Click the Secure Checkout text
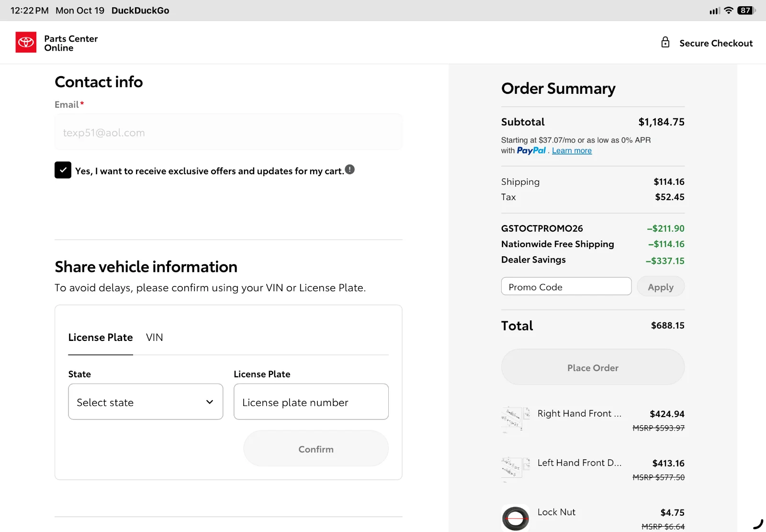The height and width of the screenshot is (532, 766). 716,43
